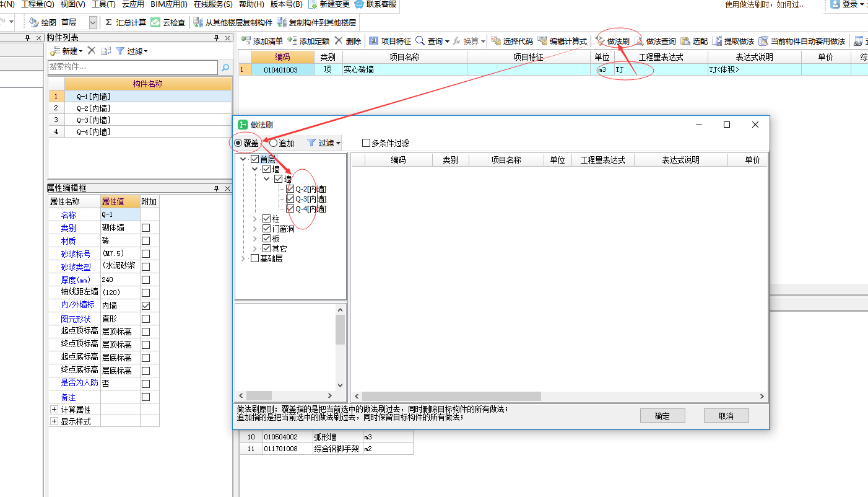
Task: Click the 新建变更 icon
Action: tap(313, 4)
